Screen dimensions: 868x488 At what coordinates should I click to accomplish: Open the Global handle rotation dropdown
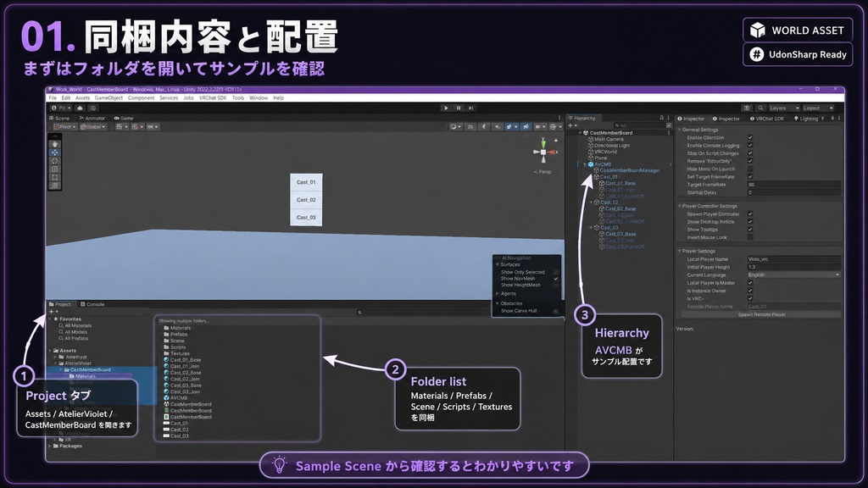click(93, 127)
